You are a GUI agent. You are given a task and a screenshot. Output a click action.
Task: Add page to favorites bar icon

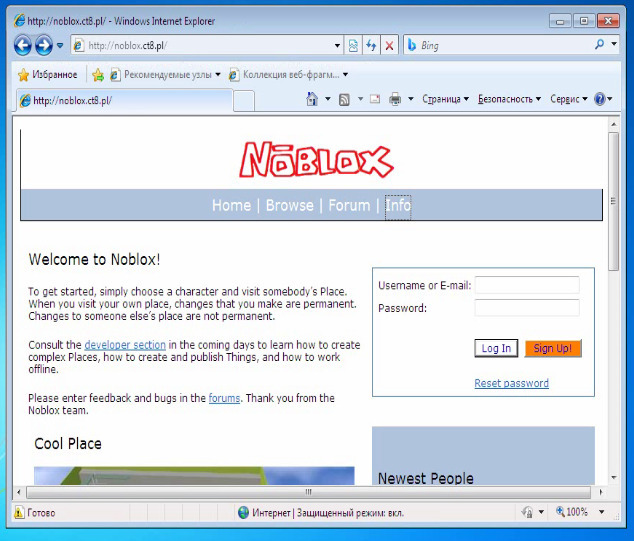point(98,75)
